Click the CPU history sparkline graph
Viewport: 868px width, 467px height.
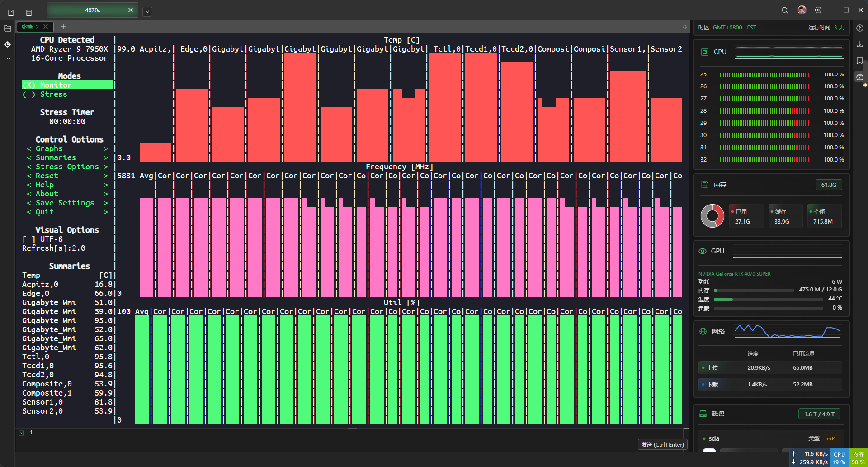tap(789, 52)
